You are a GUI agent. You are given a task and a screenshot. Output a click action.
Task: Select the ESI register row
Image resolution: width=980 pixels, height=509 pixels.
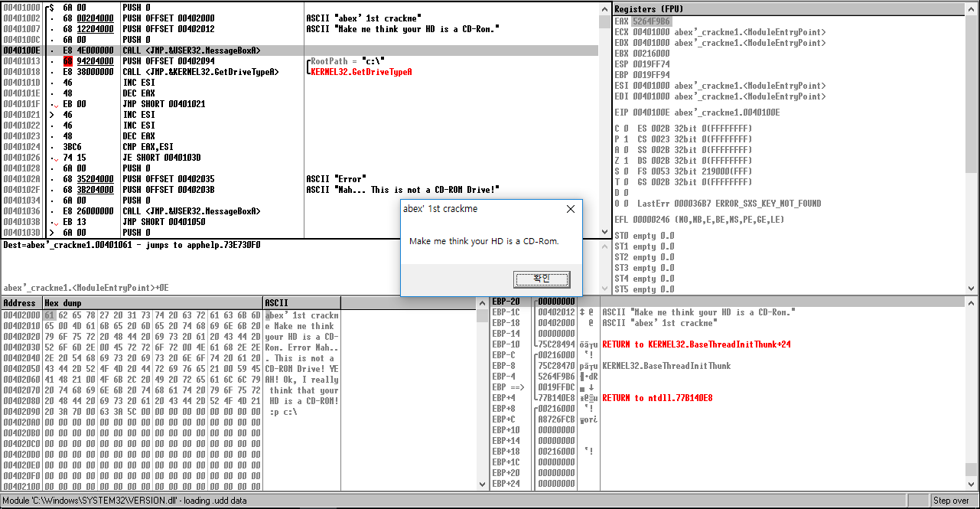click(720, 86)
